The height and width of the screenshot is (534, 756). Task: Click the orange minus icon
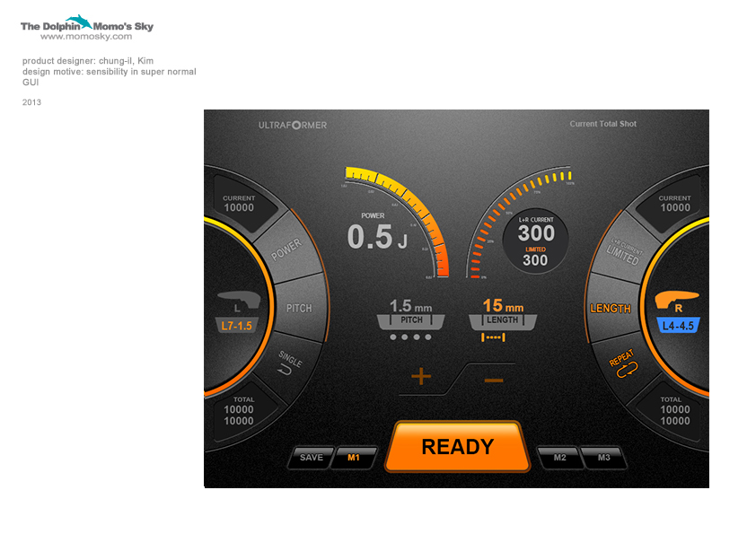(494, 381)
